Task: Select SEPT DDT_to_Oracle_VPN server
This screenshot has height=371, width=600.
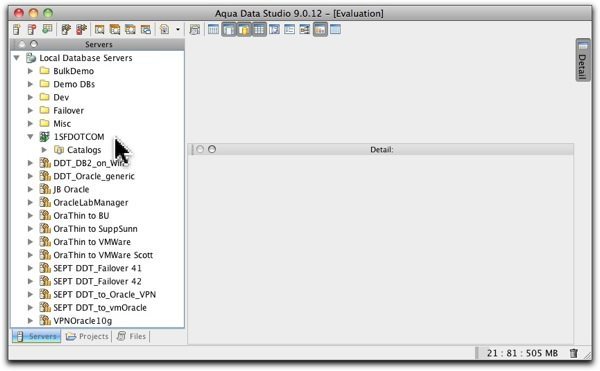Action: [104, 295]
